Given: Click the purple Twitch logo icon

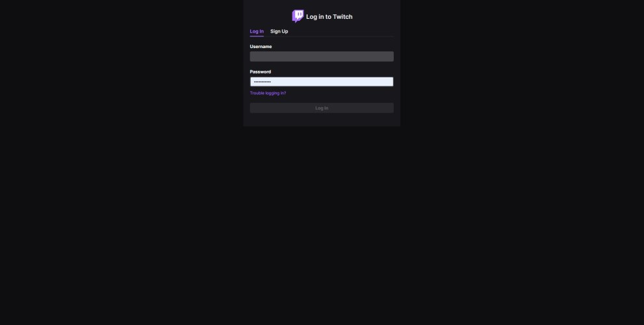Looking at the screenshot, I should [x=298, y=16].
